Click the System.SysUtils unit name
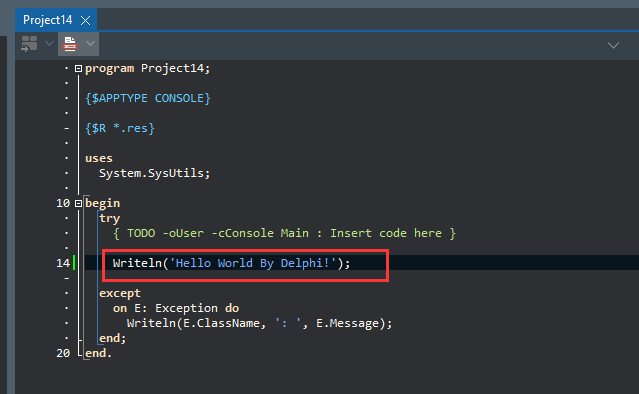Image resolution: width=639 pixels, height=394 pixels. [x=154, y=173]
